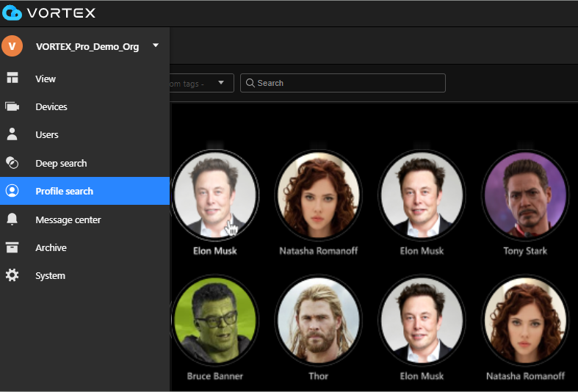Image resolution: width=578 pixels, height=392 pixels.
Task: Expand the organization dropdown arrow
Action: (x=156, y=46)
